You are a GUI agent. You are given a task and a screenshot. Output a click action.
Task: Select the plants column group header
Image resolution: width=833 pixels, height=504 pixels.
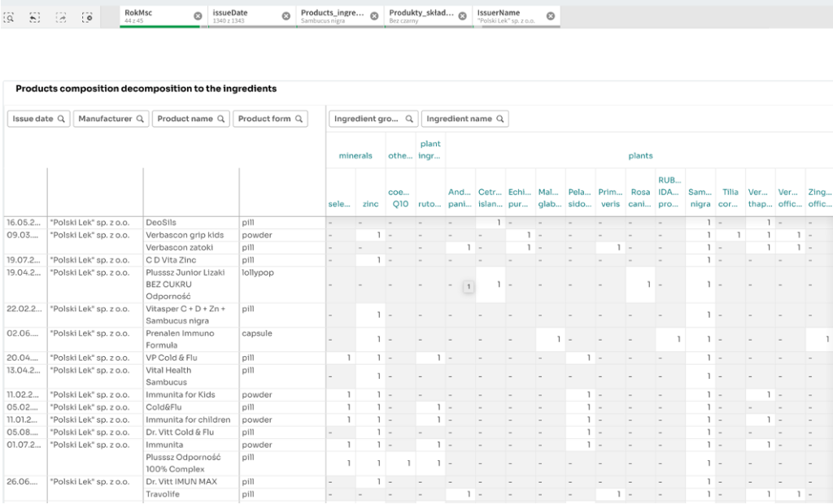[x=640, y=155]
